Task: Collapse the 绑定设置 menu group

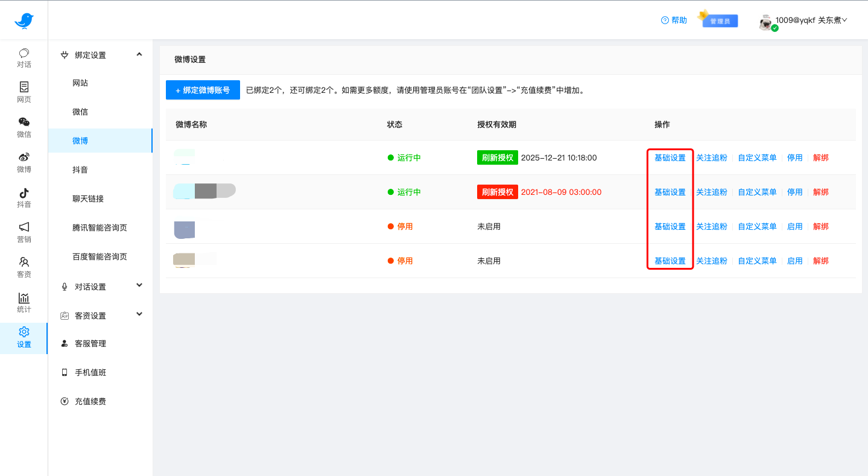Action: coord(100,54)
